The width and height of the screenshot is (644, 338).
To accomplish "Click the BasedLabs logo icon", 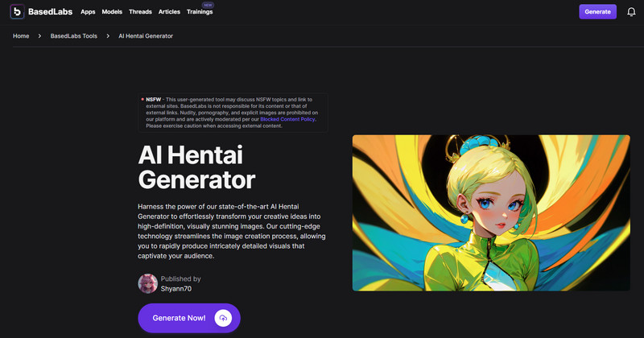I will (17, 11).
